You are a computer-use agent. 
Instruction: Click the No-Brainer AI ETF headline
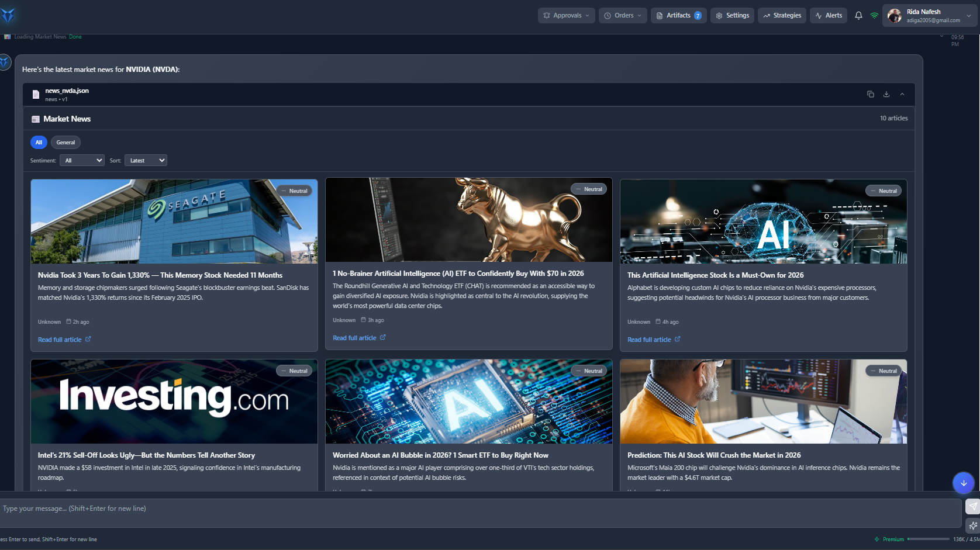click(458, 274)
